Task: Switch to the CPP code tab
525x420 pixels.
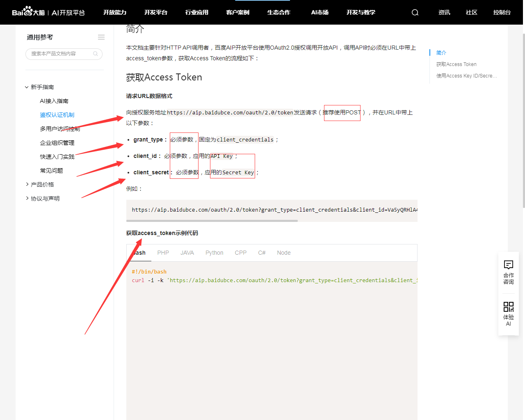Action: (241, 253)
